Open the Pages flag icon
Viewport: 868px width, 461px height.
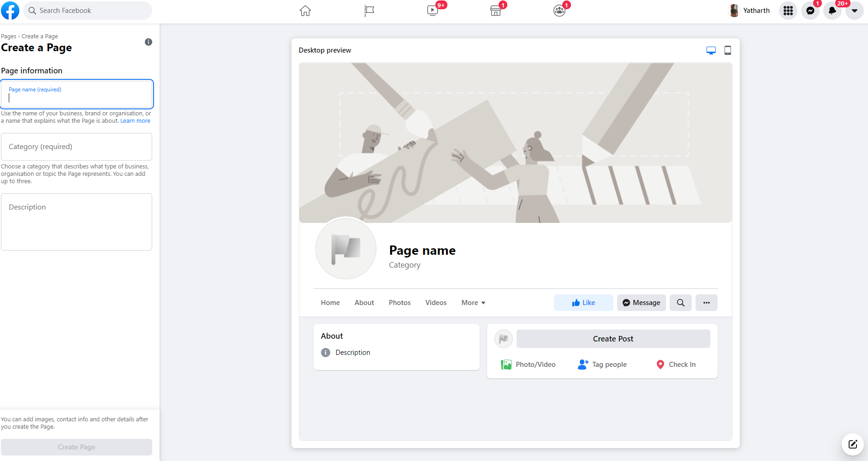pyautogui.click(x=369, y=11)
